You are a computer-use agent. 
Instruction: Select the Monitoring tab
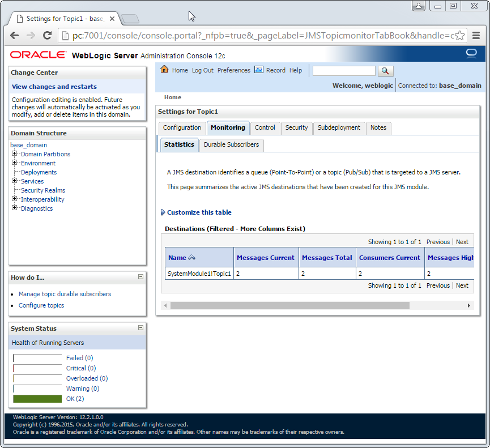tap(228, 128)
